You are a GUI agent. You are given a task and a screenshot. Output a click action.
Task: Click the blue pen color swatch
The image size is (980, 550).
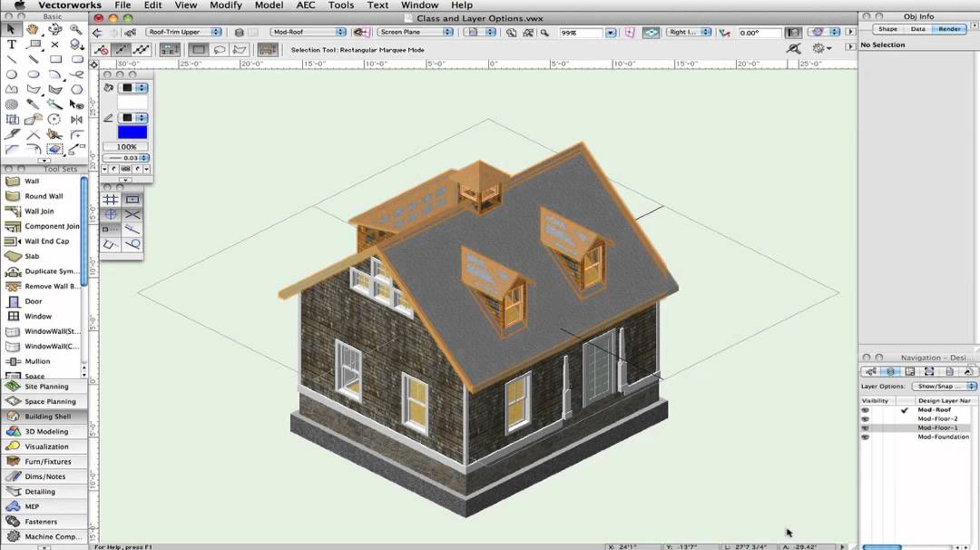[132, 132]
